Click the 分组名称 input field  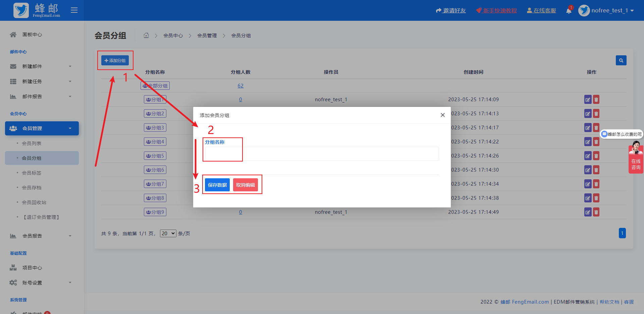pos(321,154)
